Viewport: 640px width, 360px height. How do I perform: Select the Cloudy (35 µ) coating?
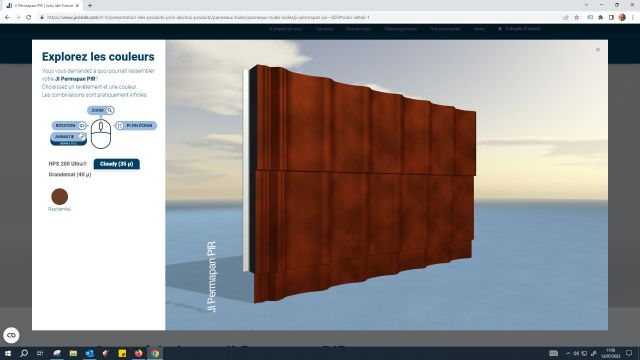coord(117,164)
